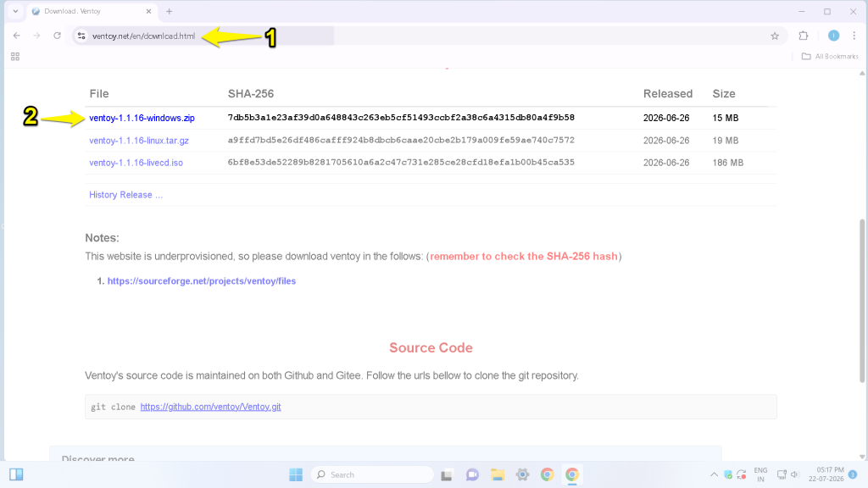
Task: Open Task View from the taskbar
Action: tap(447, 474)
